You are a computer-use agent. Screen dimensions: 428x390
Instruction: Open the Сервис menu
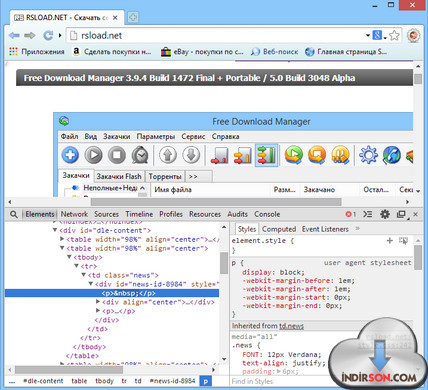[x=193, y=136]
